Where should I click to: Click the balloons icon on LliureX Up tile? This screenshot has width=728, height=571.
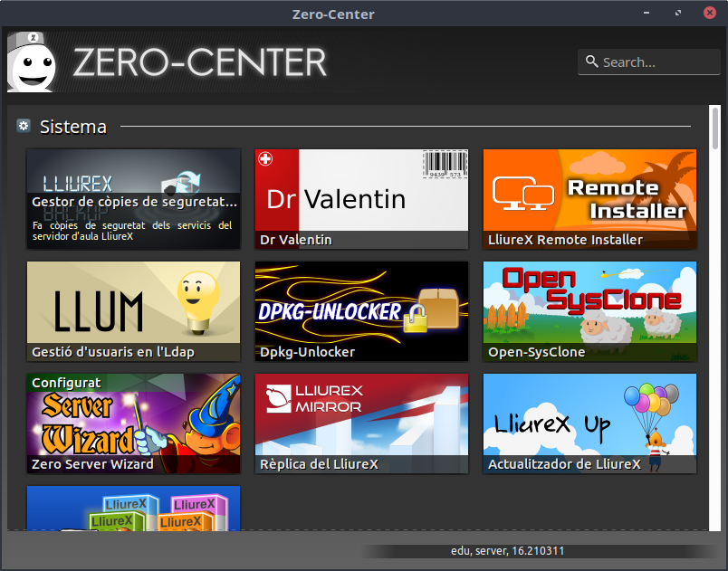[651, 400]
